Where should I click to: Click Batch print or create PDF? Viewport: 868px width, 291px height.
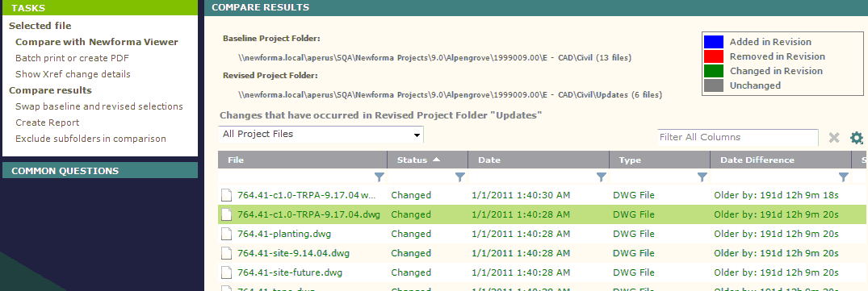(x=73, y=58)
